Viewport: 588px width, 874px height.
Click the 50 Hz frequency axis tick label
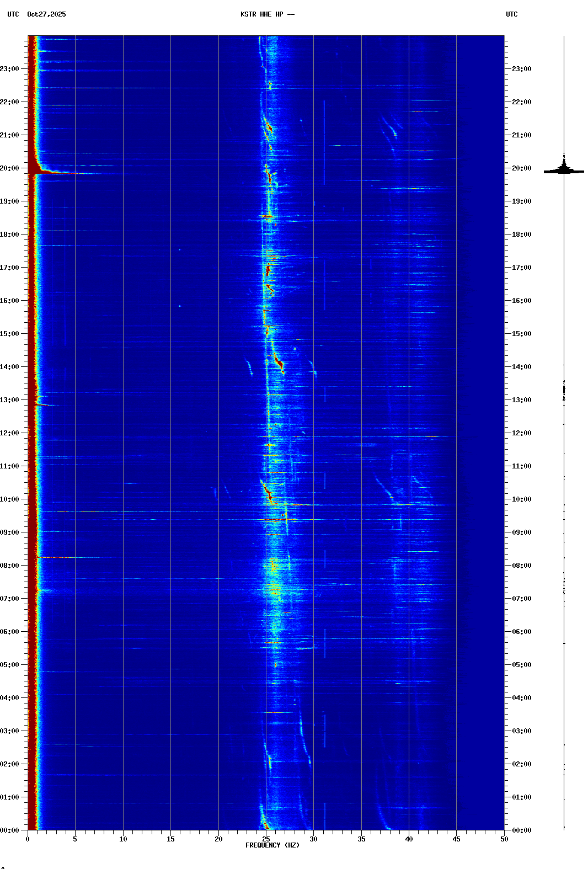pyautogui.click(x=504, y=839)
